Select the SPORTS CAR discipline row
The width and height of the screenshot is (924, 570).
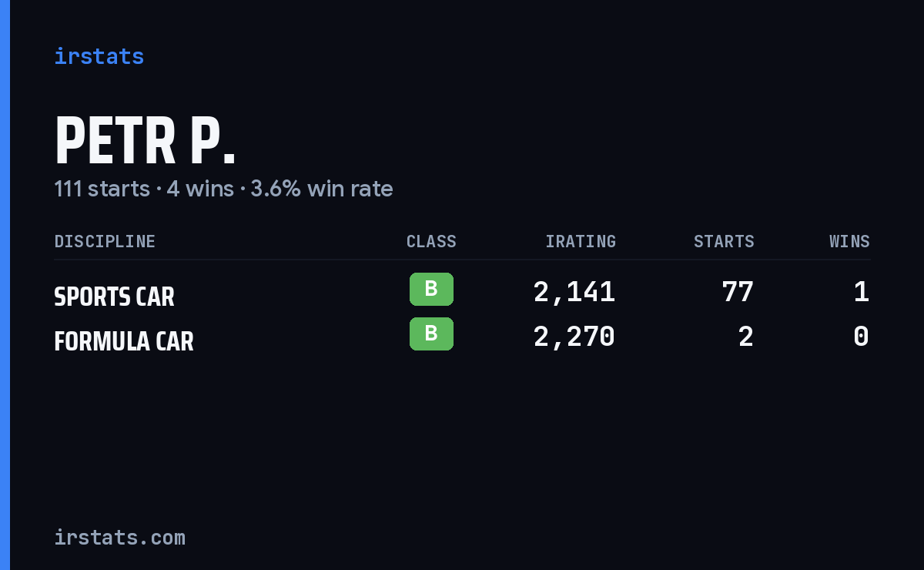pyautogui.click(x=462, y=291)
